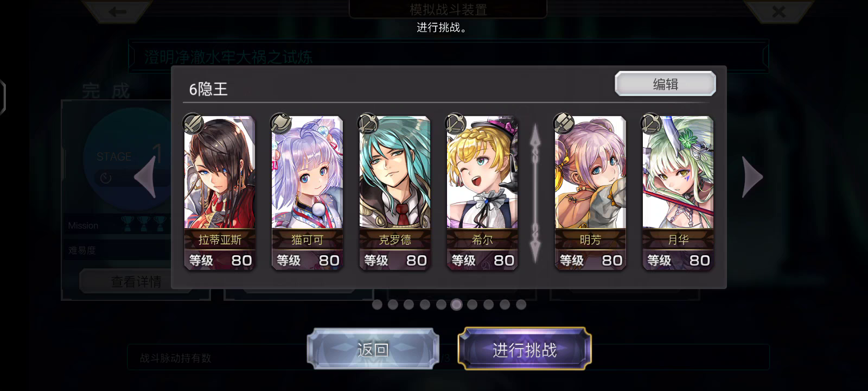Click the back arrow icon at top left
868x391 pixels.
(117, 11)
